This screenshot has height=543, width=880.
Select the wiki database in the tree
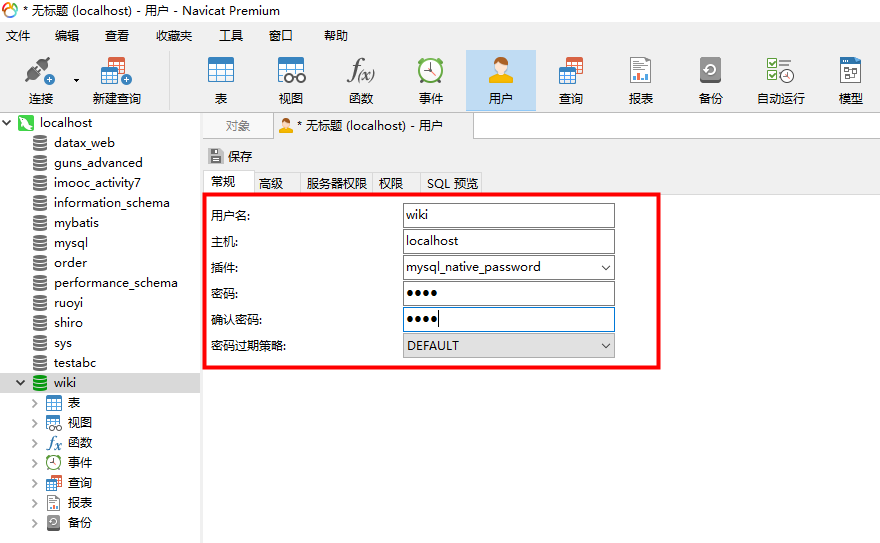pyautogui.click(x=65, y=383)
